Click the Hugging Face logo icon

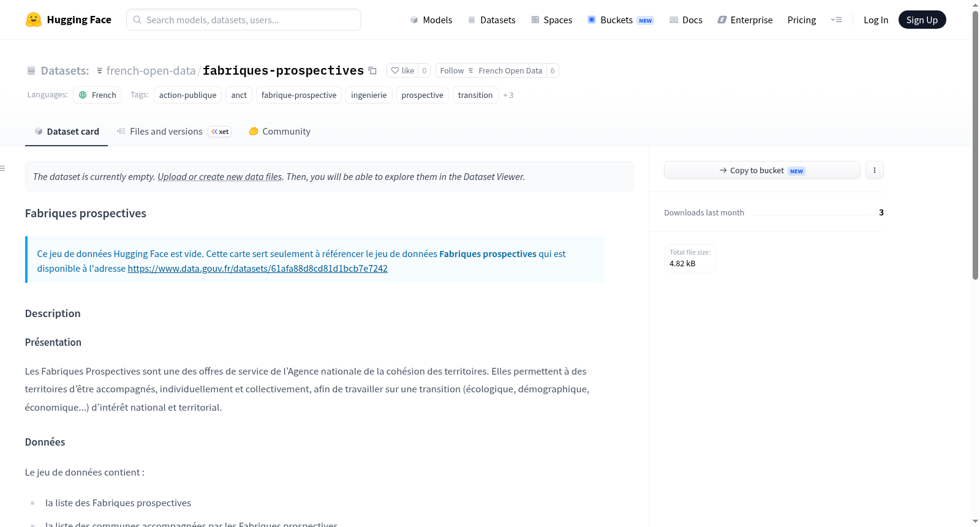coord(34,20)
